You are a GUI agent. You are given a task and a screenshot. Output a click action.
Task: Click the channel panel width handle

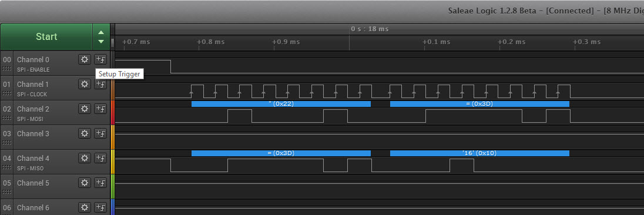point(113,43)
